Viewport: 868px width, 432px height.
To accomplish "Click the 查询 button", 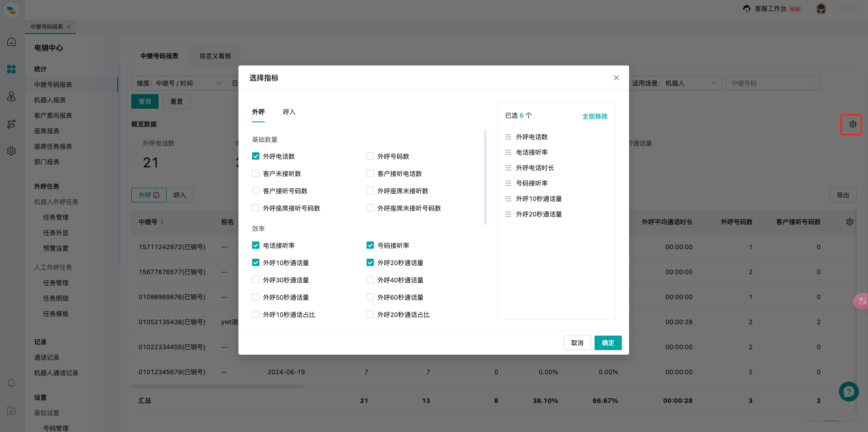I will (x=145, y=101).
